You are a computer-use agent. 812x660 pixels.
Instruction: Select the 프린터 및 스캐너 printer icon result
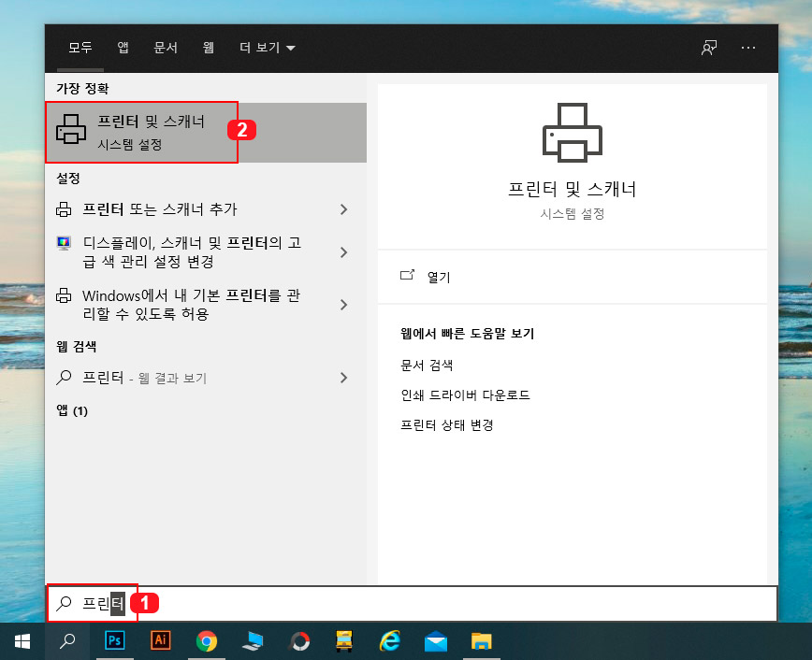(x=140, y=131)
